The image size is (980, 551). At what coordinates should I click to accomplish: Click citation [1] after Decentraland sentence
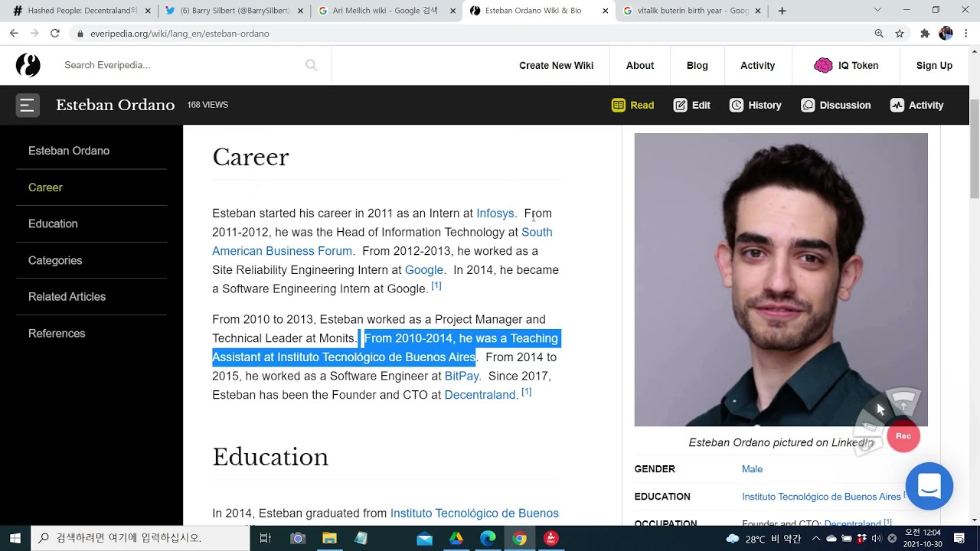pos(527,392)
